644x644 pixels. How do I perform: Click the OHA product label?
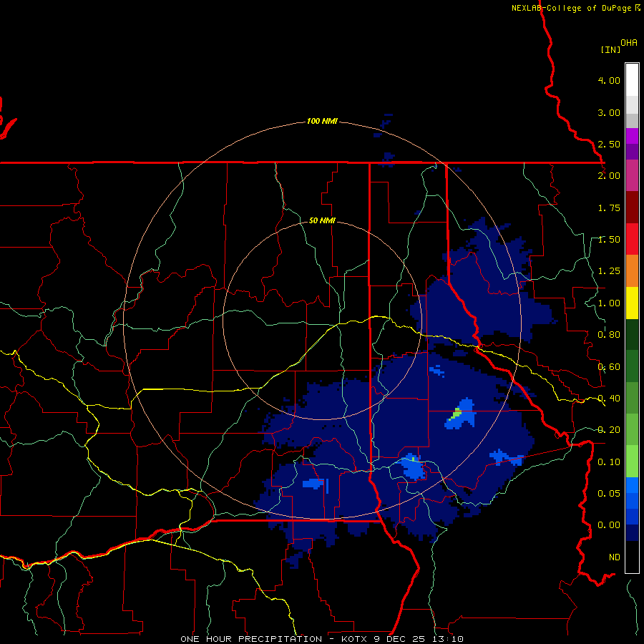[629, 43]
